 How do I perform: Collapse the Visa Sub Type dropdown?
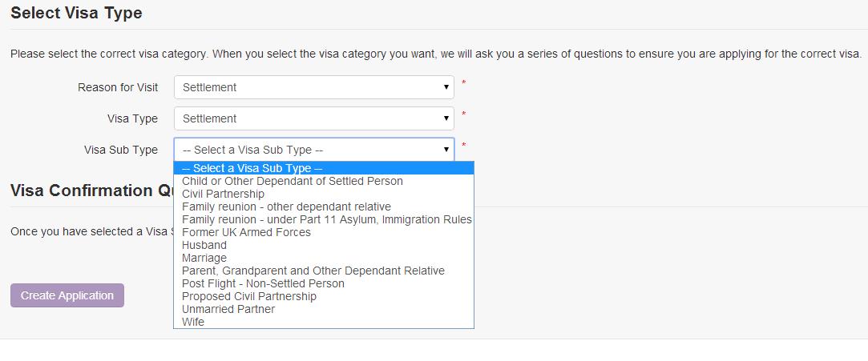(x=313, y=150)
